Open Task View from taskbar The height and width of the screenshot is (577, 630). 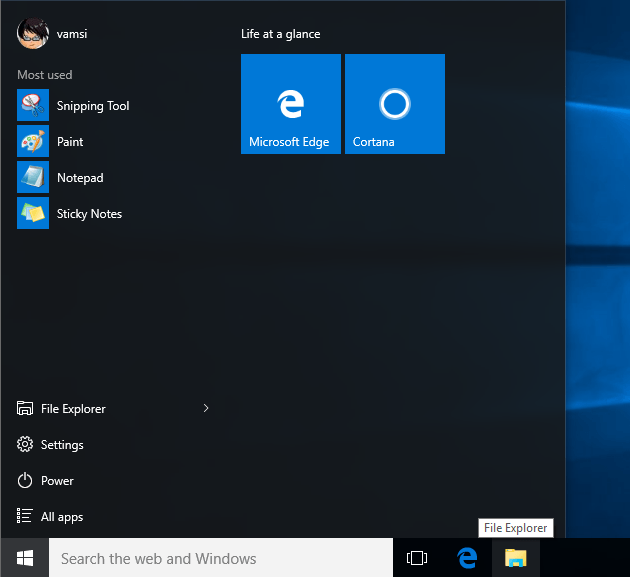pyautogui.click(x=417, y=558)
